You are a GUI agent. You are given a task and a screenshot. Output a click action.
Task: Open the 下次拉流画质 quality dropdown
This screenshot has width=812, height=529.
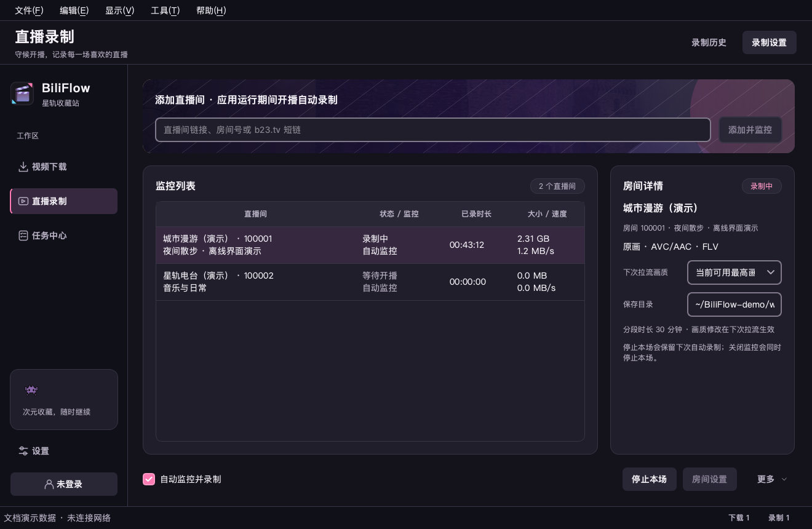point(734,272)
